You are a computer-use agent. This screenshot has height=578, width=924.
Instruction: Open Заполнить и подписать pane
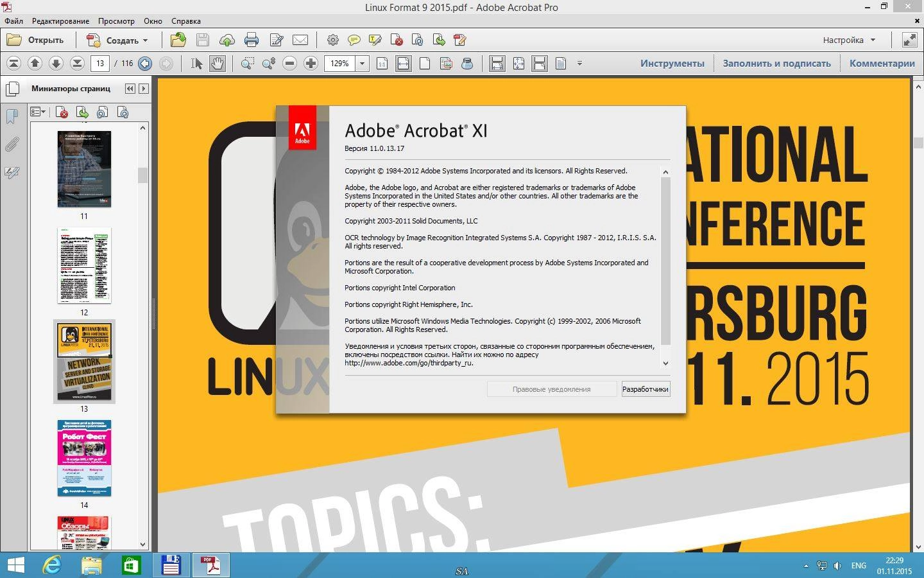776,63
